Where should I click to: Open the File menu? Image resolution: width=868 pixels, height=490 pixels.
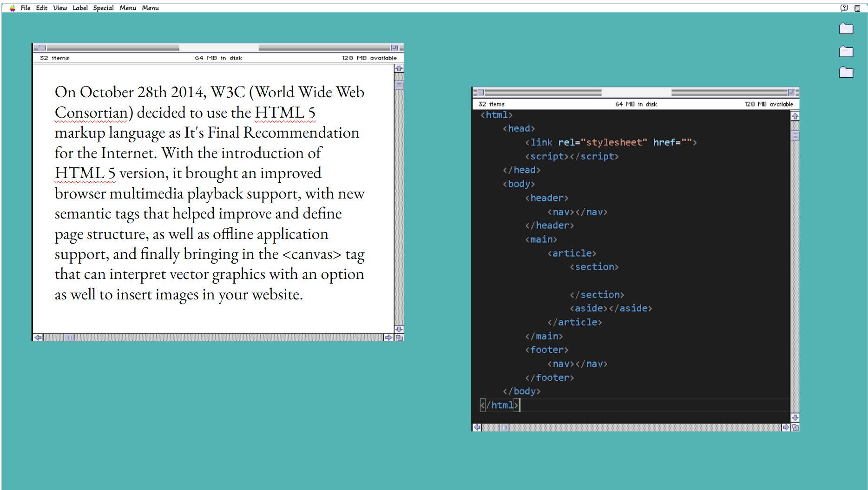point(26,7)
